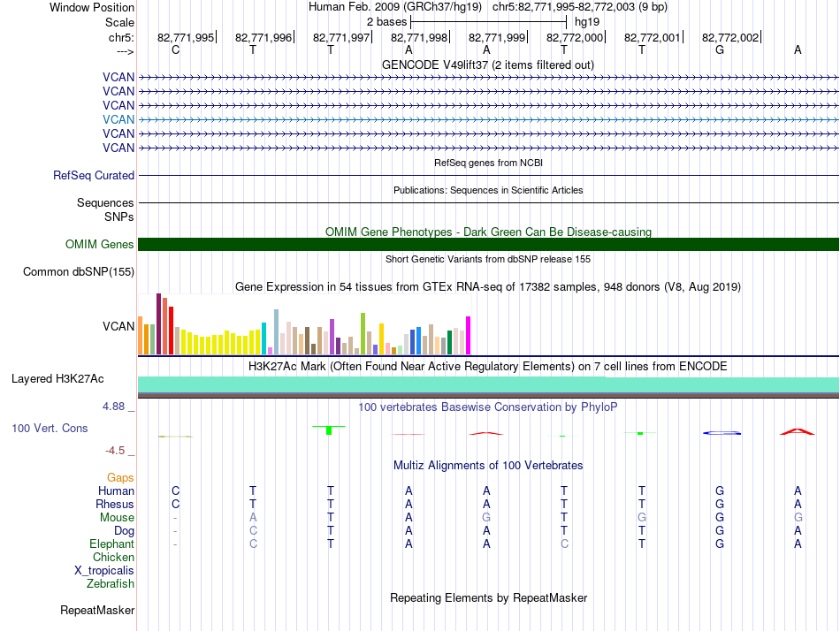This screenshot has width=840, height=631.
Task: Select the light-blue highlighted VCAN transcript label
Action: 118,119
